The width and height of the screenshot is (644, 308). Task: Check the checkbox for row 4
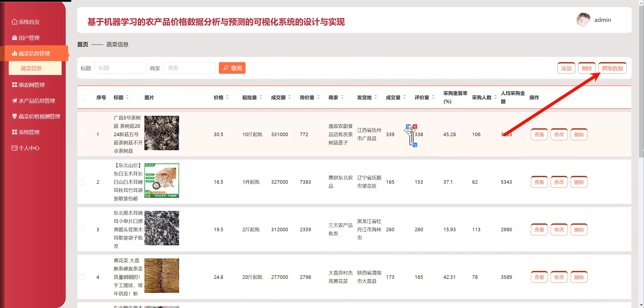tap(82, 277)
